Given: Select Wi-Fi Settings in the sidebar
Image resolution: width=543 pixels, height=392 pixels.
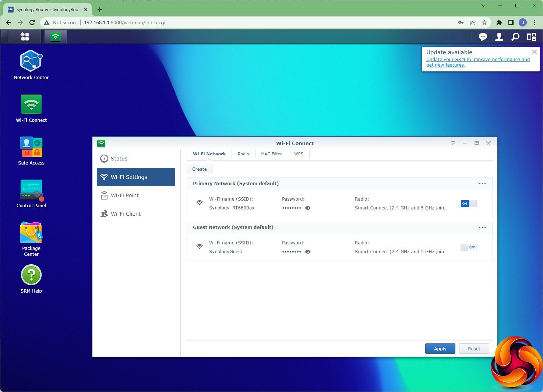Looking at the screenshot, I should pyautogui.click(x=136, y=177).
